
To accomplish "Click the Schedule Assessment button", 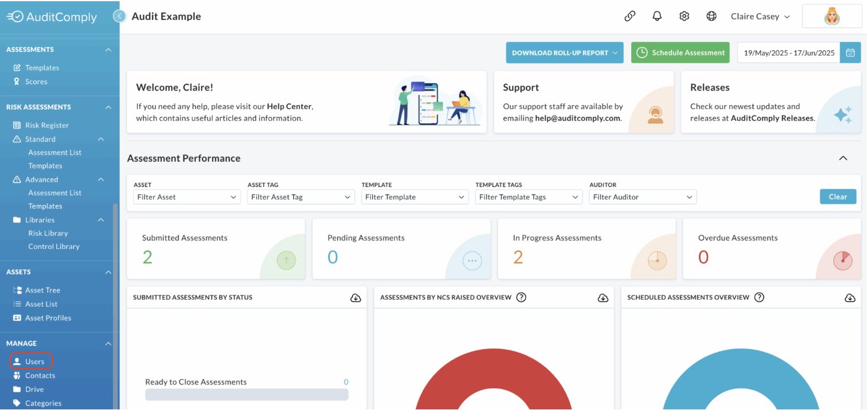I will (680, 53).
